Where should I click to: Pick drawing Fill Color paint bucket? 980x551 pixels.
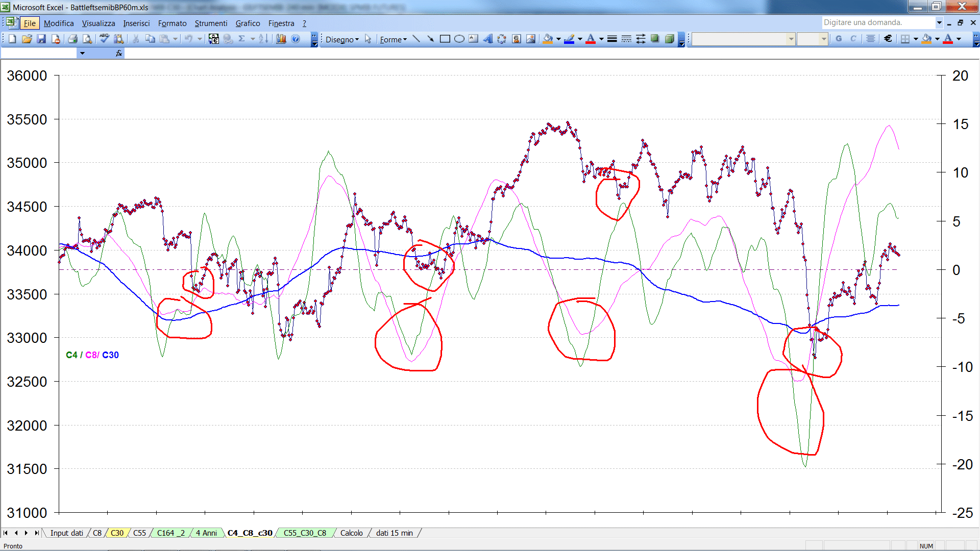548,39
